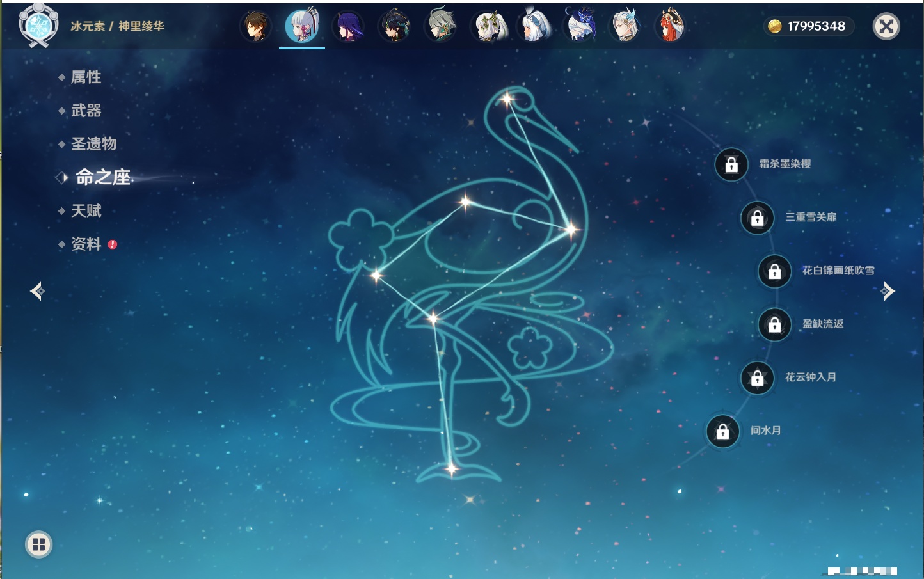Open the 圣遗物 menu entry
The width and height of the screenshot is (924, 579).
(x=93, y=144)
